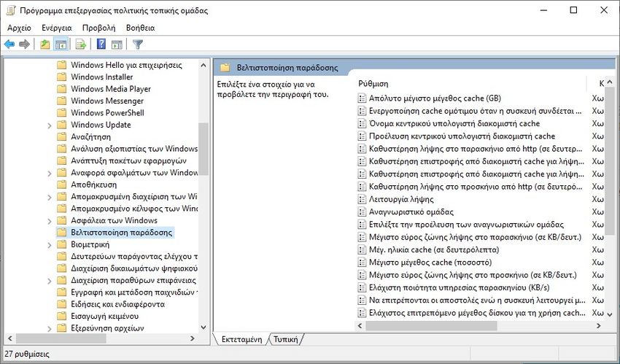Screen dimensions: 620x364
Task: Open the Βοήθεια menu
Action: click(140, 28)
